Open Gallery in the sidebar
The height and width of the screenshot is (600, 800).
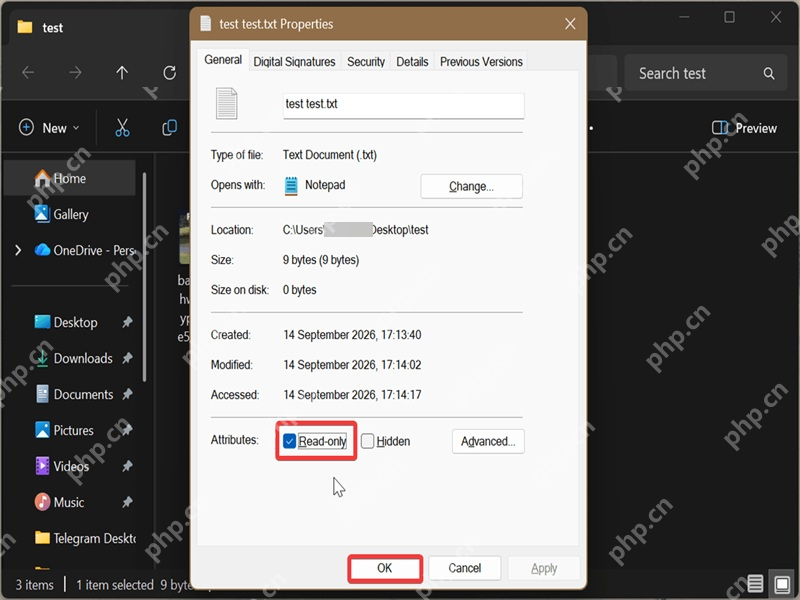pyautogui.click(x=70, y=214)
